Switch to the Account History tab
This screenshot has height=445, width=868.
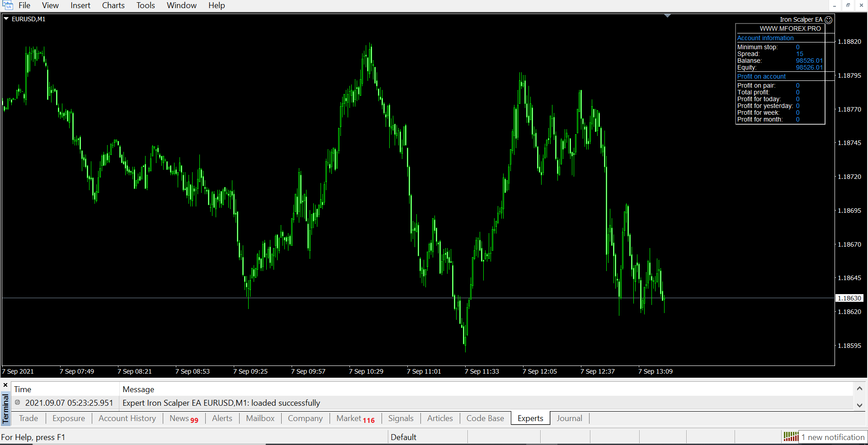tap(127, 418)
